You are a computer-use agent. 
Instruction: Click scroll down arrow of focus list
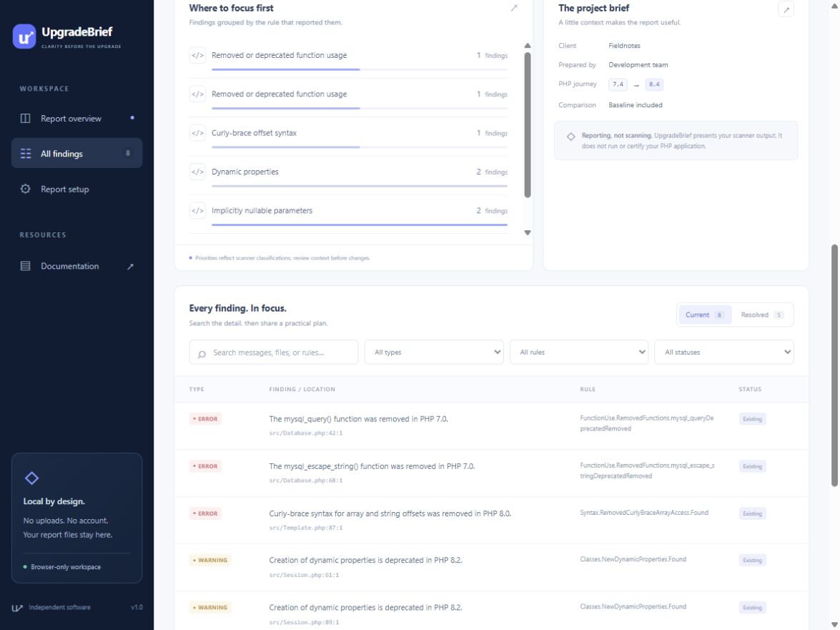528,232
